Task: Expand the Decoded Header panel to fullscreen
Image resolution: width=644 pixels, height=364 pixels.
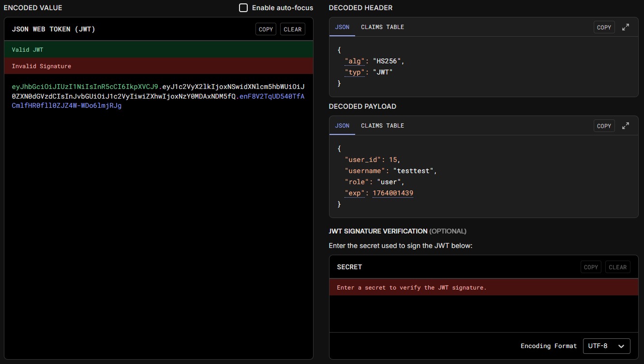Action: 626,27
